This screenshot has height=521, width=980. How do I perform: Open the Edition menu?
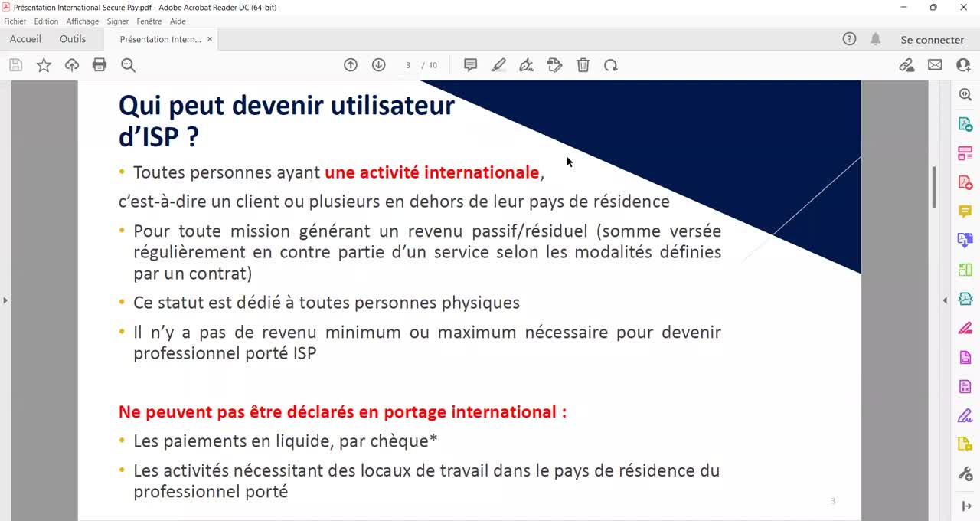[x=46, y=21]
